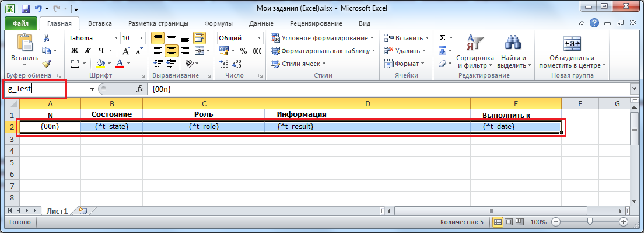The height and width of the screenshot is (233, 644).
Task: Open the Tahoma font name dropdown
Action: pos(116,38)
